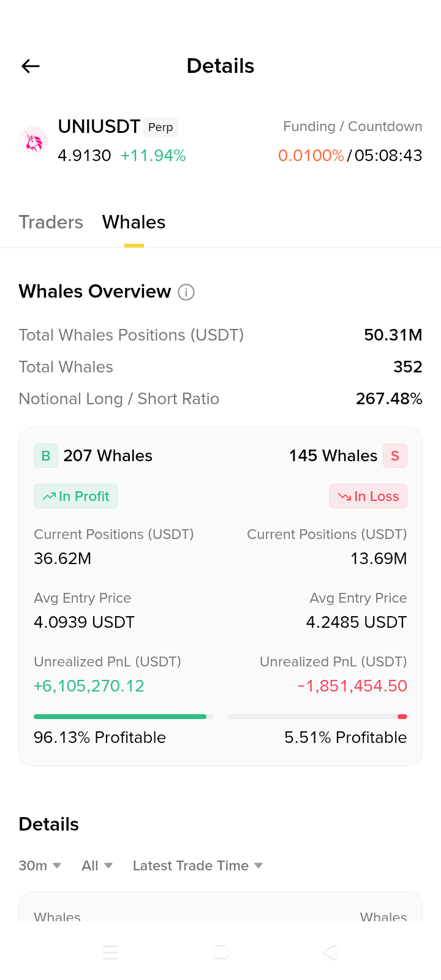The width and height of the screenshot is (441, 980).
Task: Select the Whales tab
Action: tap(134, 222)
